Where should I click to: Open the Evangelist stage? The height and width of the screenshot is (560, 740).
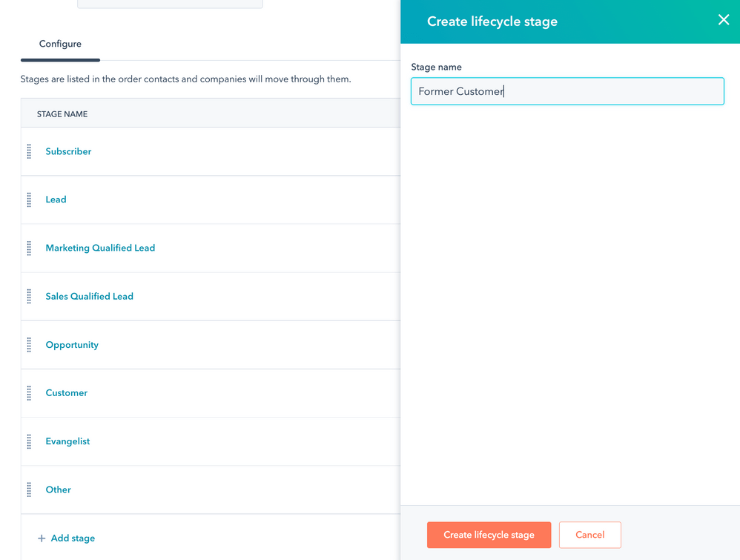pyautogui.click(x=67, y=441)
